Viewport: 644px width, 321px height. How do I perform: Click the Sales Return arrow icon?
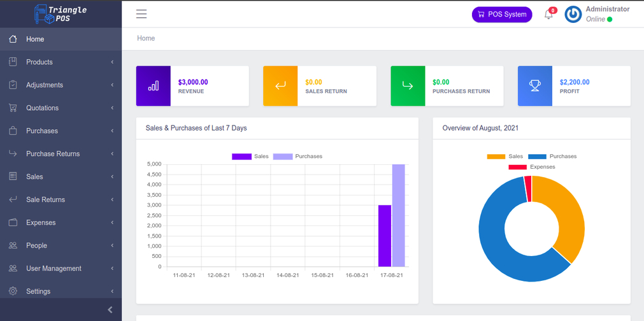tap(280, 86)
